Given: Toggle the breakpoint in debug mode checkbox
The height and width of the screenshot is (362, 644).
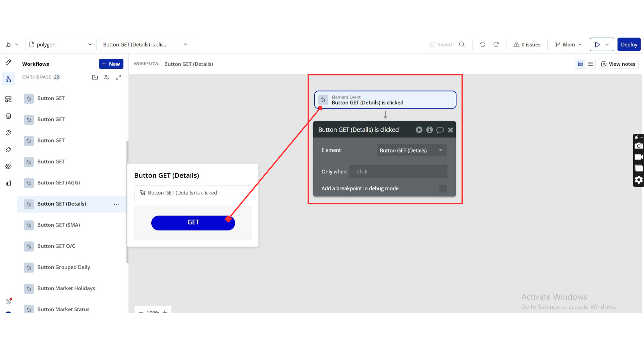Looking at the screenshot, I should coord(443,188).
